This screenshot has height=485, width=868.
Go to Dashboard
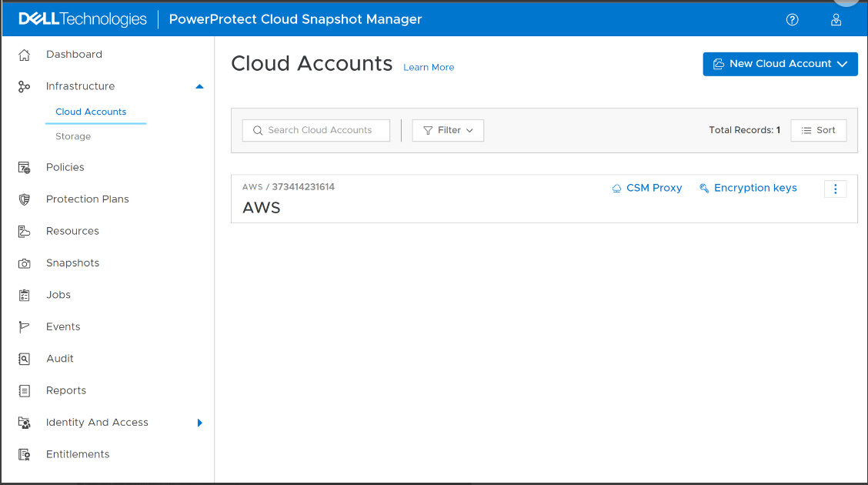(74, 54)
